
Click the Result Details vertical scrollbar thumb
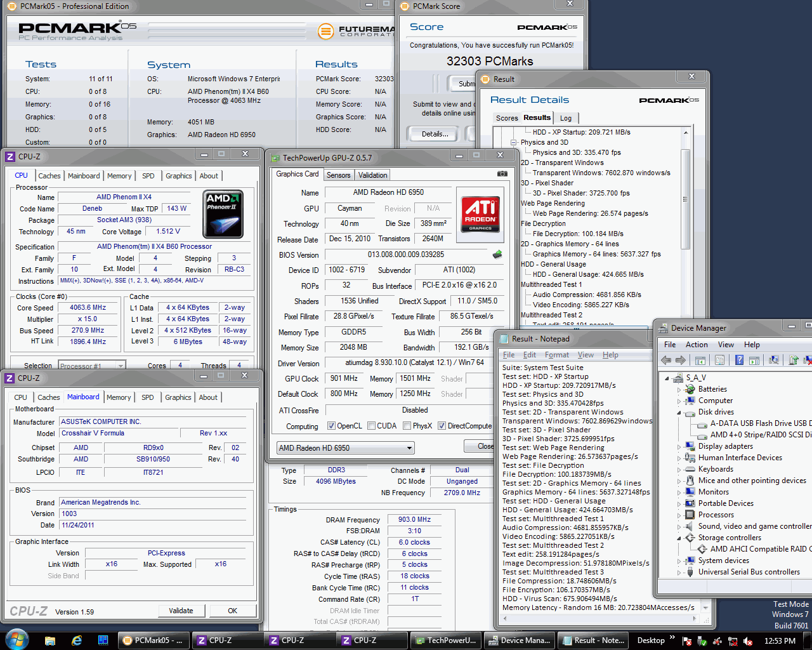685,199
